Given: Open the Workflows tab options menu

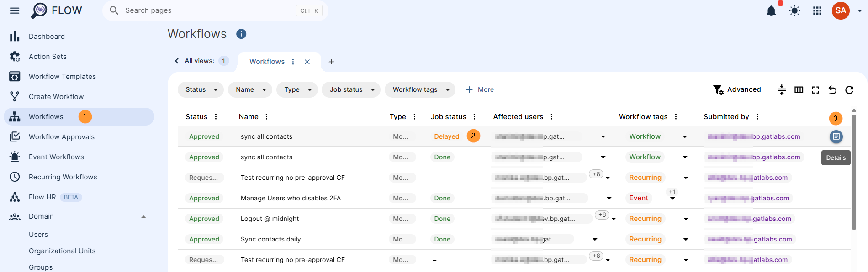Looking at the screenshot, I should tap(293, 62).
